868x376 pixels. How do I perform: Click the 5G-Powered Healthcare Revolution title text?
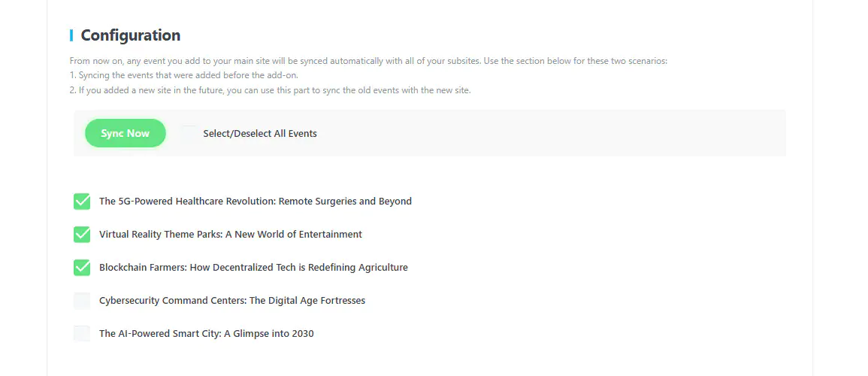[225, 202]
